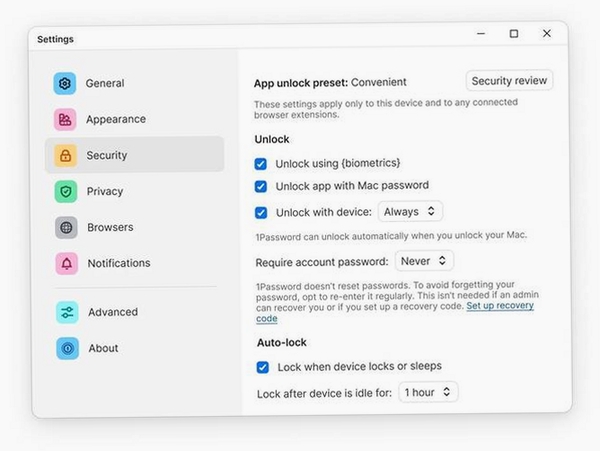Click the Auto-lock section heading
This screenshot has height=451, width=600.
(282, 342)
